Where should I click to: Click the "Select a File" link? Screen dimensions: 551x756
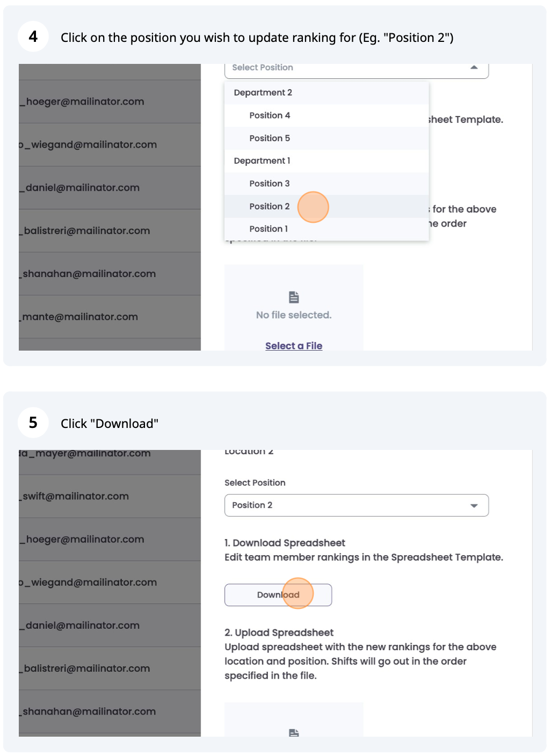[x=293, y=345]
